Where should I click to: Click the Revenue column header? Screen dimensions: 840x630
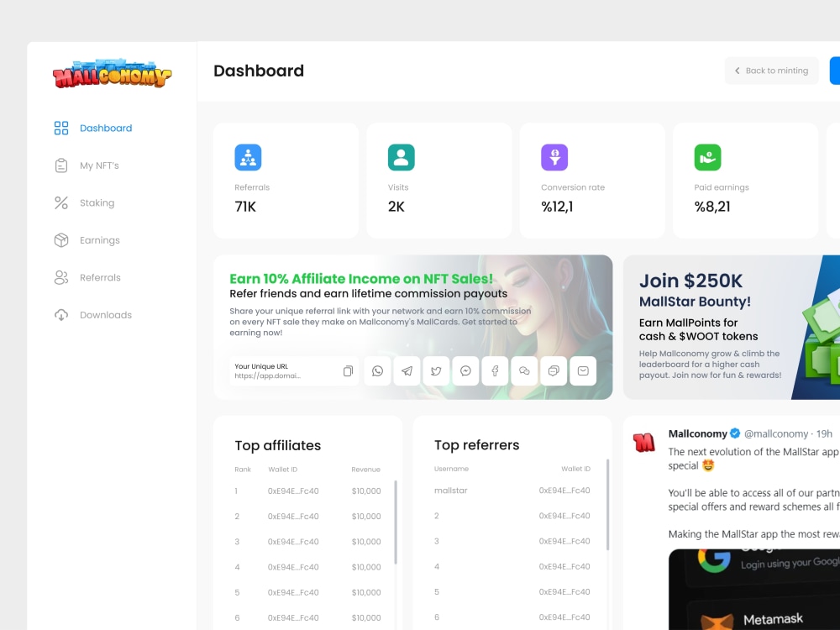pyautogui.click(x=366, y=470)
